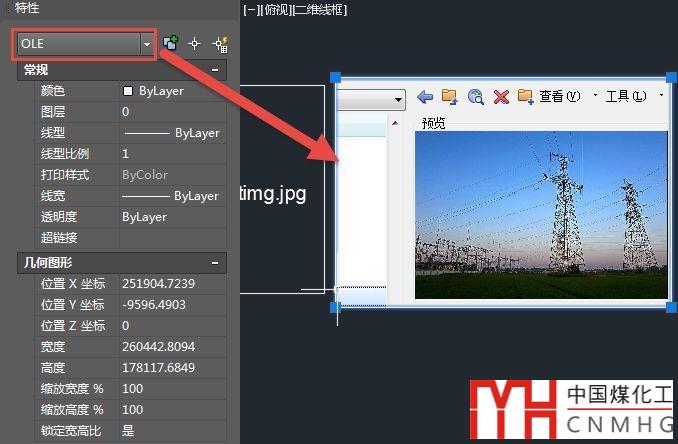Open the 查看(V) menu

(x=559, y=97)
